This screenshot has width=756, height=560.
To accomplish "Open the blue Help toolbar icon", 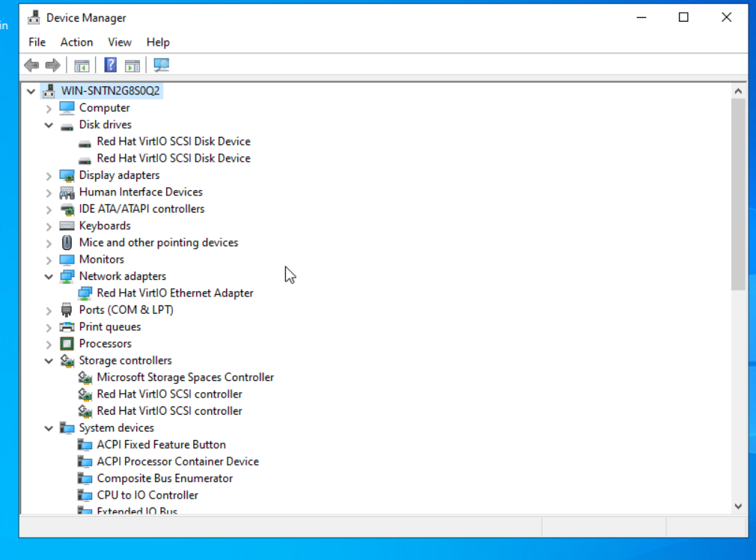I will click(111, 65).
